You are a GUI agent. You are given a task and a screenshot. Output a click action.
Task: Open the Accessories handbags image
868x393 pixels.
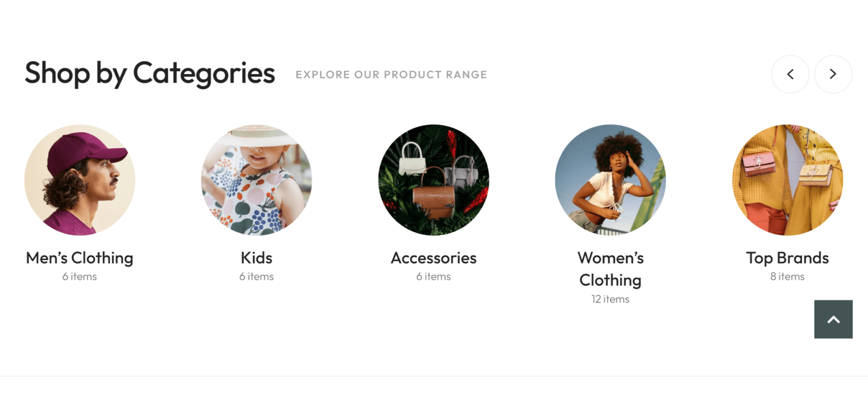click(x=433, y=180)
